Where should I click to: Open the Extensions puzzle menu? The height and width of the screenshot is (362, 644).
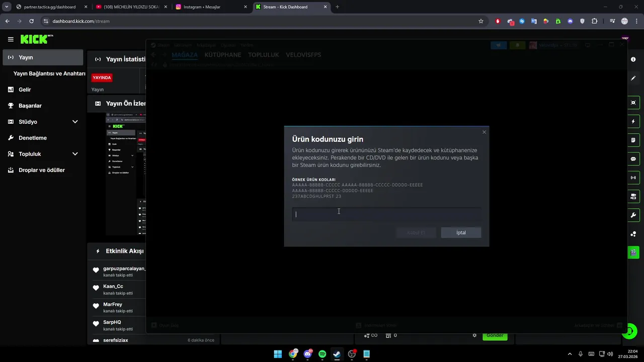point(595,21)
